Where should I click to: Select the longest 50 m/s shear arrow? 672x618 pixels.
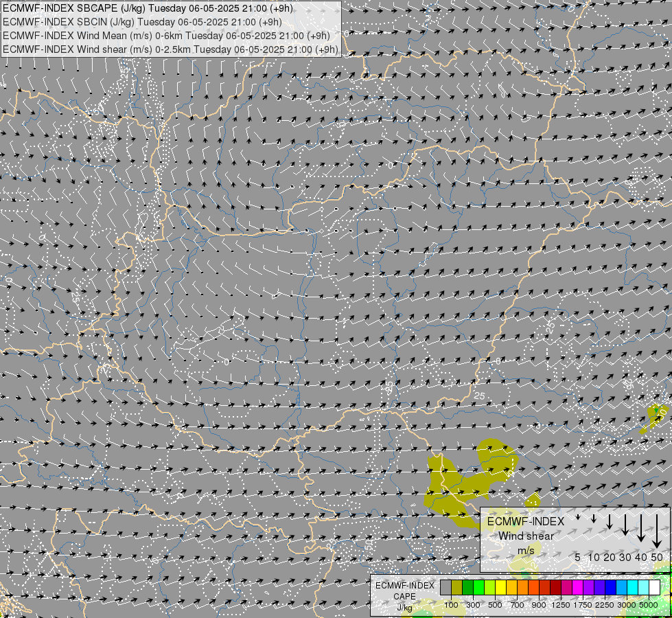[x=657, y=531]
